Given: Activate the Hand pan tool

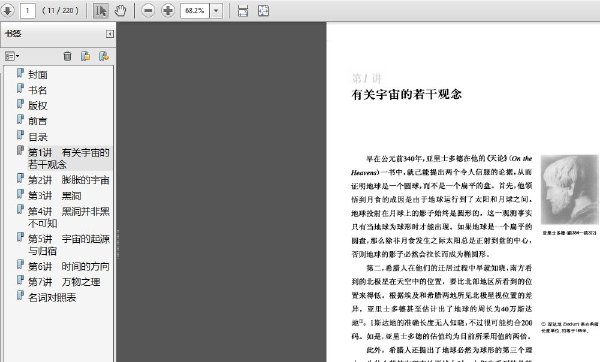Looking at the screenshot, I should click(x=120, y=10).
